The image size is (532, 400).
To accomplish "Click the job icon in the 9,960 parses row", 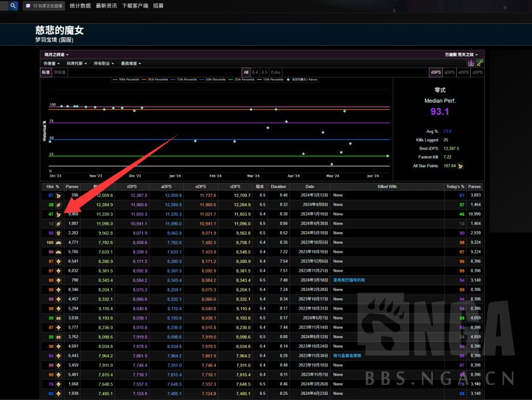I will pyautogui.click(x=59, y=214).
